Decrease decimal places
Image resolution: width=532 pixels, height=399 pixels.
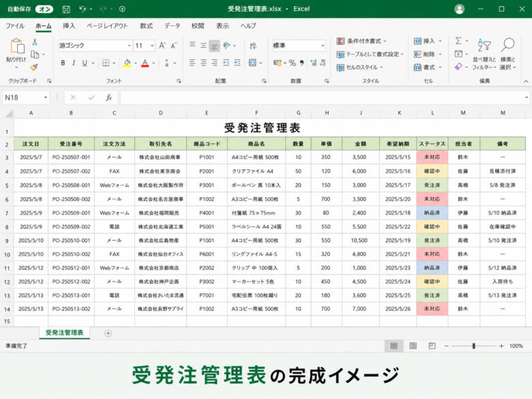tap(323, 63)
